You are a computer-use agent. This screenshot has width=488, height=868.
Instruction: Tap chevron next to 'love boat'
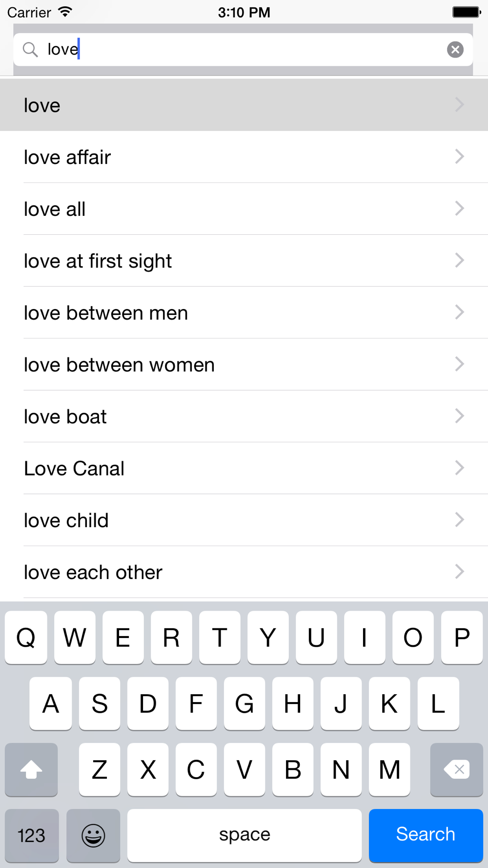[459, 416]
